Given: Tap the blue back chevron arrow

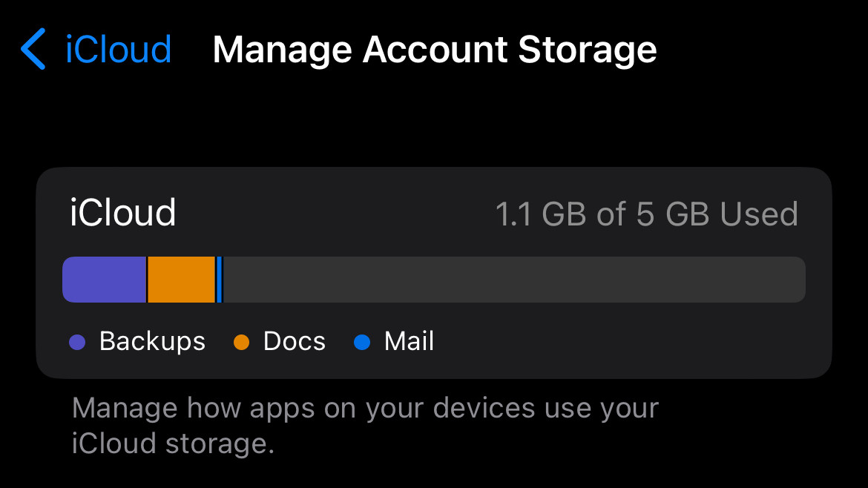Looking at the screenshot, I should pos(33,50).
